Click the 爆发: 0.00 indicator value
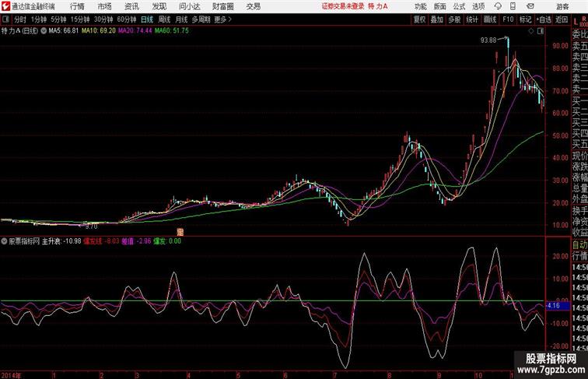588x379 pixels. pyautogui.click(x=167, y=241)
